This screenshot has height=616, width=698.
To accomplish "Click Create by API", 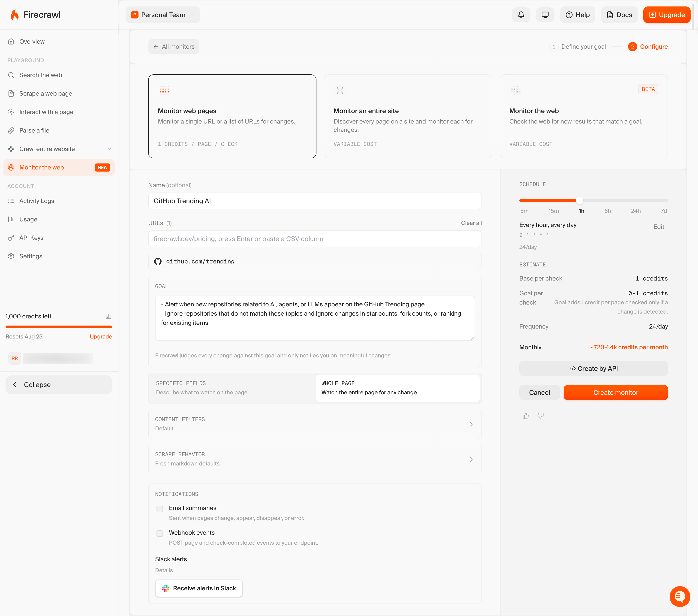I will 593,368.
